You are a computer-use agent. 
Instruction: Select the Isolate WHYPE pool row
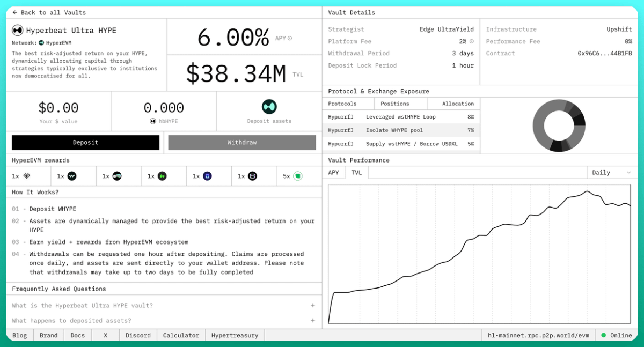point(401,130)
